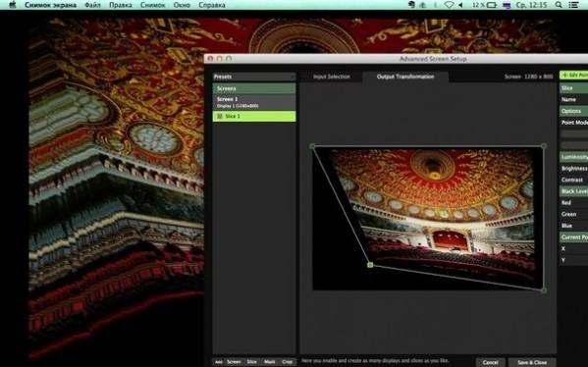Switch to the Input Selection tab

[332, 77]
